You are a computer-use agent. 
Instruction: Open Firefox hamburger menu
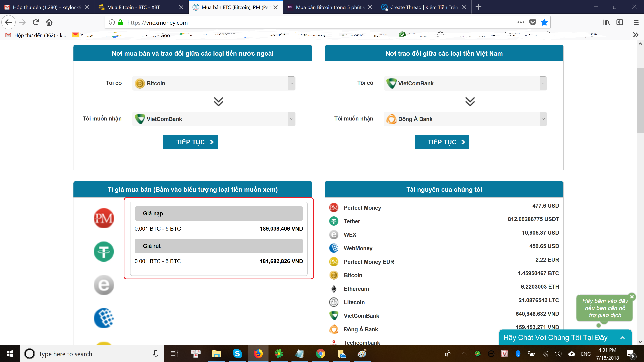coord(636,22)
